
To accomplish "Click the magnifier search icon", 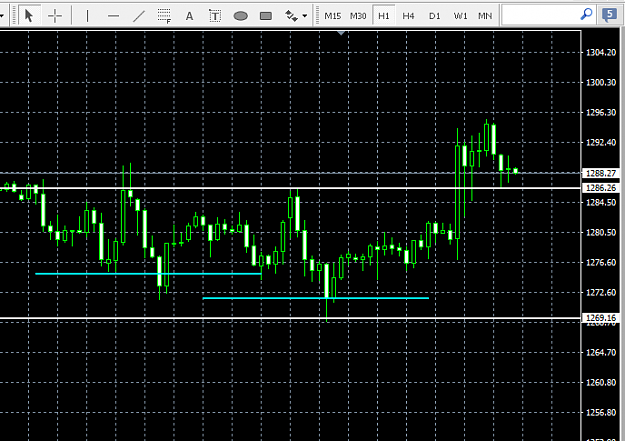I will pos(586,15).
